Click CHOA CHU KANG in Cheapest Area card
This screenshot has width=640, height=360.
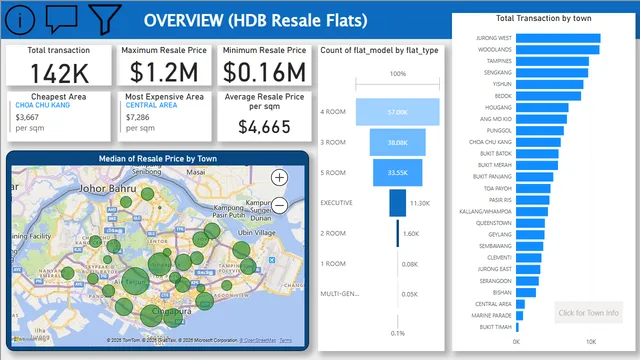pos(42,105)
